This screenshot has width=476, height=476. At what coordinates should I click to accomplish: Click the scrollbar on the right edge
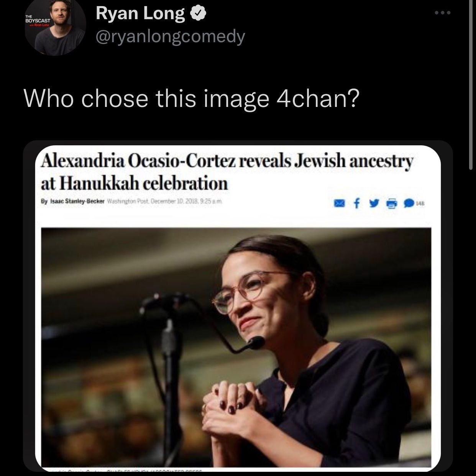coord(471,84)
